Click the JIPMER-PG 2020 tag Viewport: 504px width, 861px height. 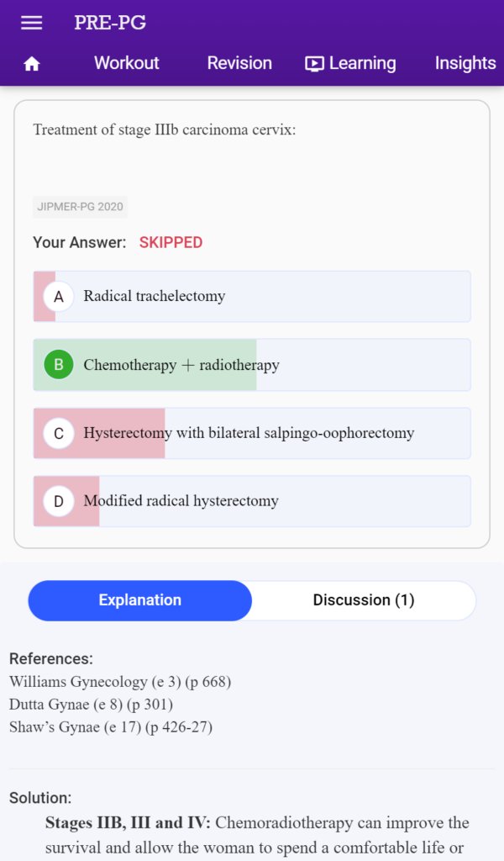click(80, 207)
